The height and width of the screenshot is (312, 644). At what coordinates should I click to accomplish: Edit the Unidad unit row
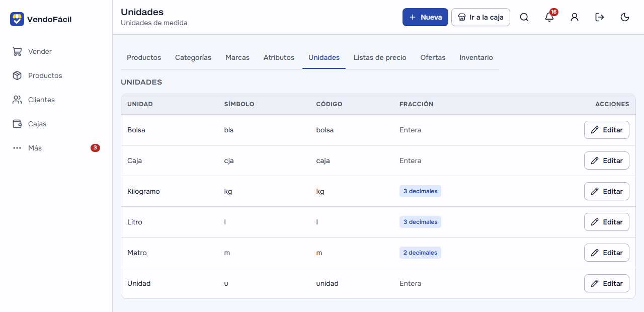(606, 283)
